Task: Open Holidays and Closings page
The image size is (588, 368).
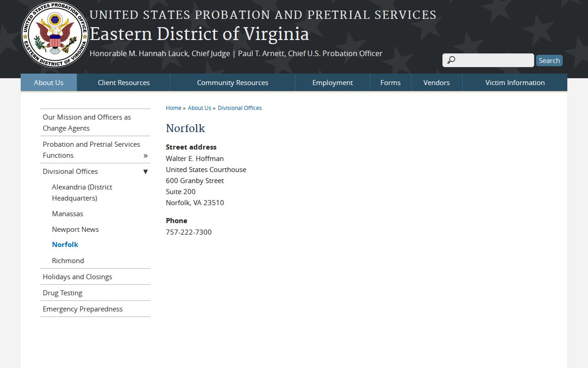Action: [x=77, y=277]
